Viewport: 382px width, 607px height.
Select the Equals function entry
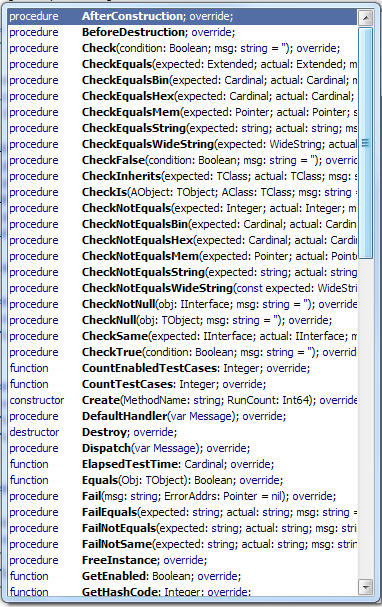click(182, 480)
